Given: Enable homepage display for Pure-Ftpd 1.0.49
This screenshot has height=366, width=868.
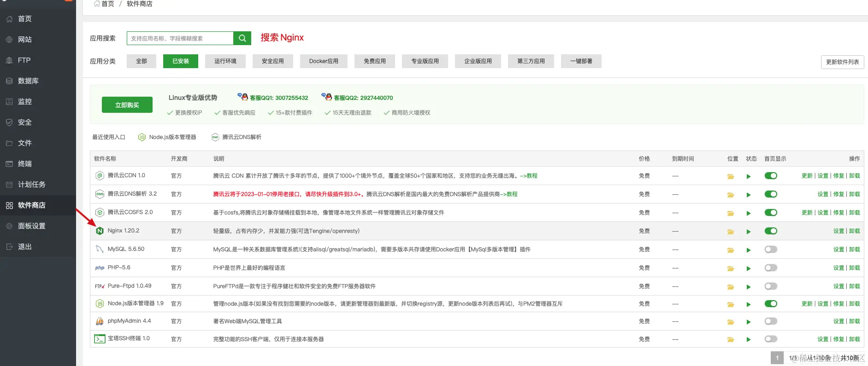Looking at the screenshot, I should pos(771,286).
